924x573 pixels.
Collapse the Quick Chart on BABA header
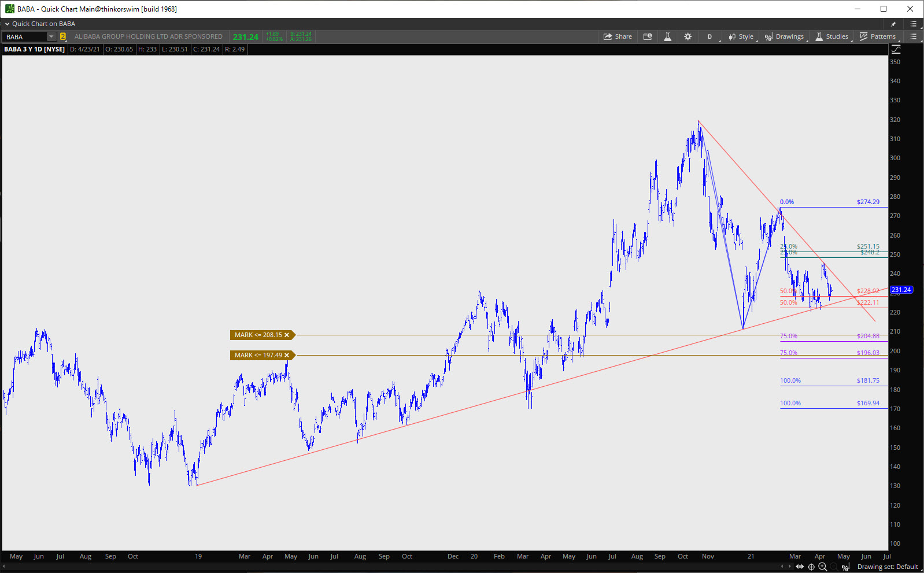click(x=8, y=24)
